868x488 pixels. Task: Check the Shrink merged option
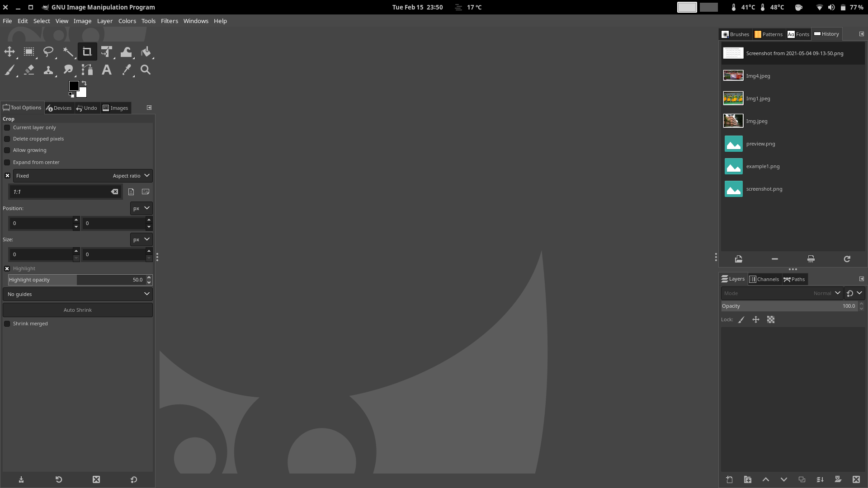click(7, 324)
